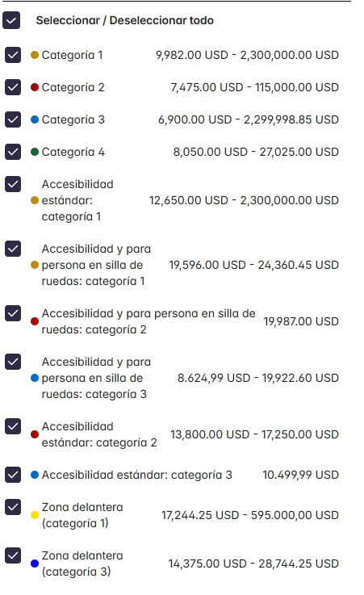Click the Zona delantera (categoría 3) label
364x595 pixels.
82,564
